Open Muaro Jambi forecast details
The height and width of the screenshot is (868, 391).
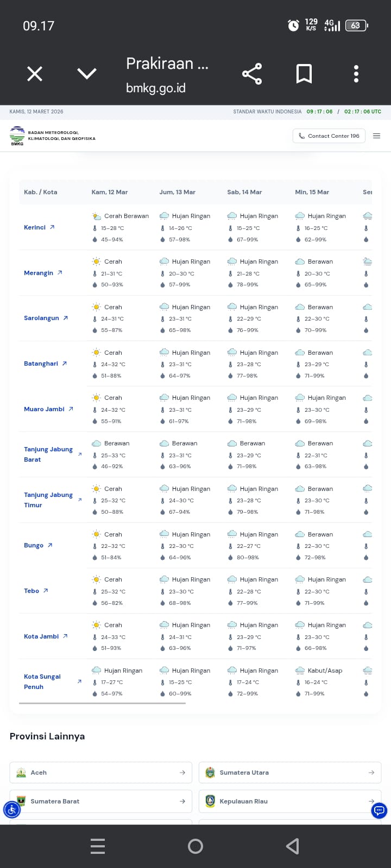(x=48, y=409)
